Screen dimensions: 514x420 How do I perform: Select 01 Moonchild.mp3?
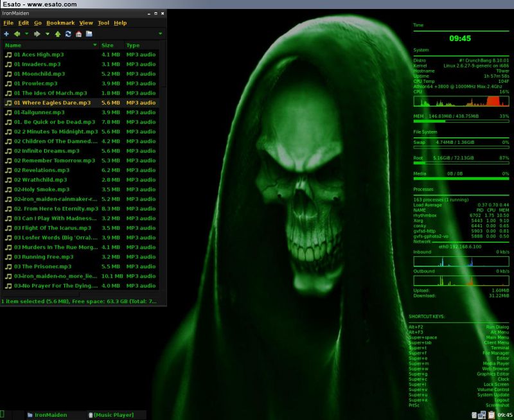click(82, 74)
